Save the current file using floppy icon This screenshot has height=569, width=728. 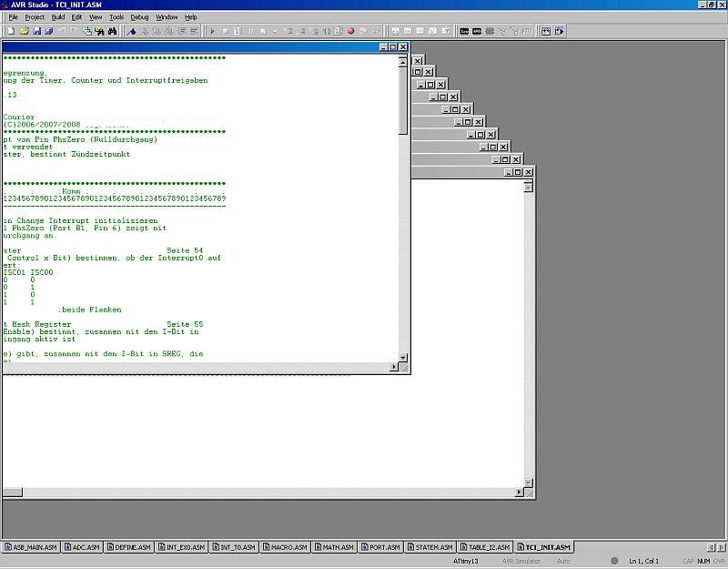pyautogui.click(x=36, y=31)
